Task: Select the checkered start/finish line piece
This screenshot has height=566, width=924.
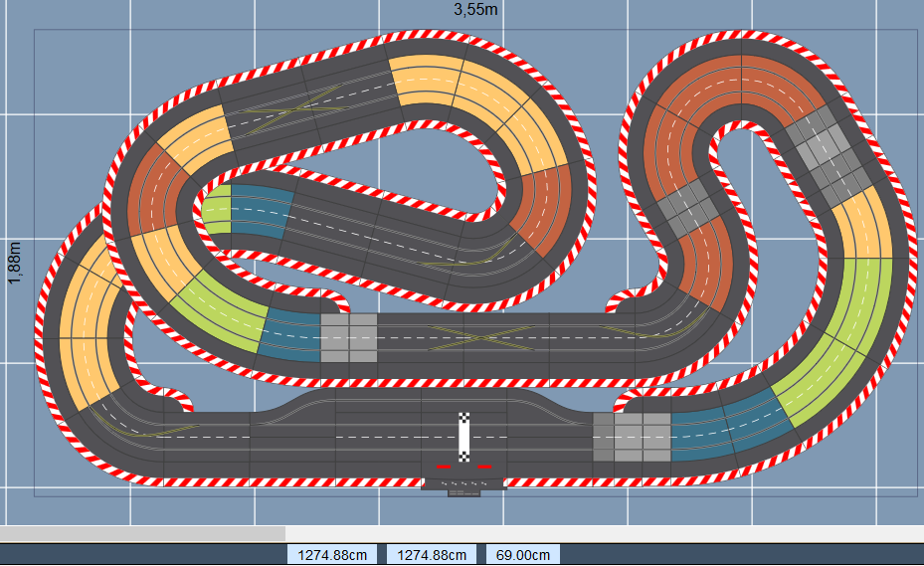Action: click(x=464, y=437)
